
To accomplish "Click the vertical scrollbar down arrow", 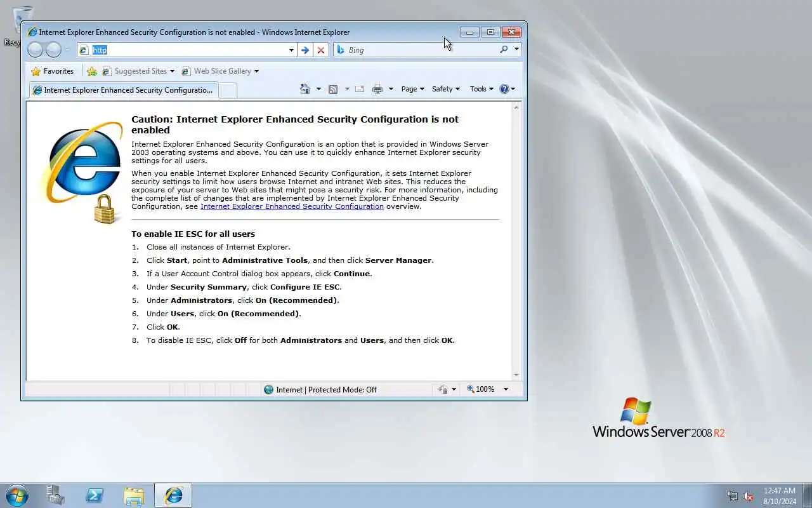I will pyautogui.click(x=516, y=375).
